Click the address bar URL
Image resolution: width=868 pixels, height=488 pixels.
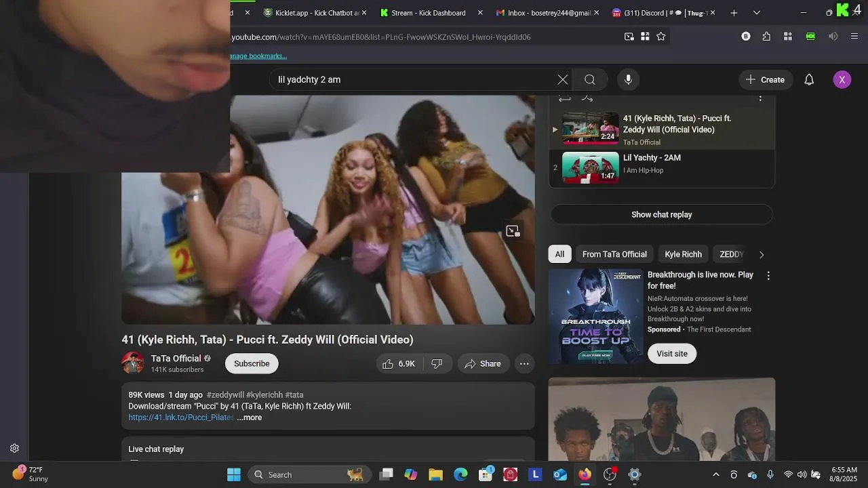point(381,37)
